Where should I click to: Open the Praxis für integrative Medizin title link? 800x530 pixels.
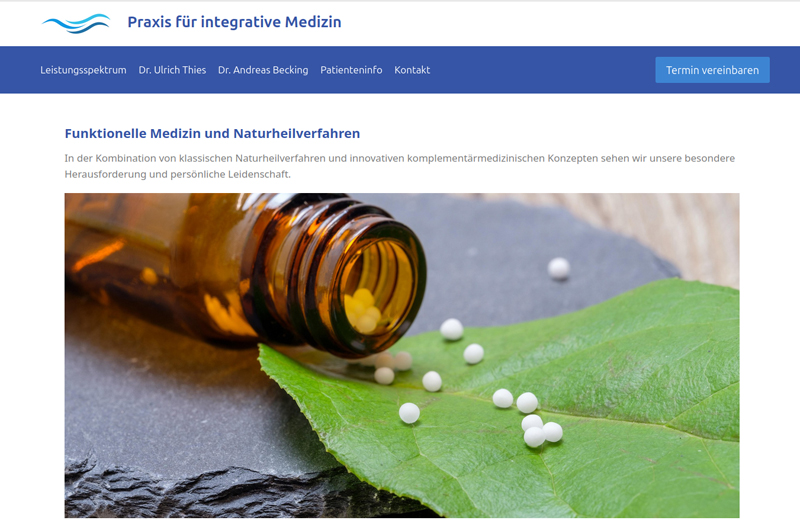click(x=234, y=22)
